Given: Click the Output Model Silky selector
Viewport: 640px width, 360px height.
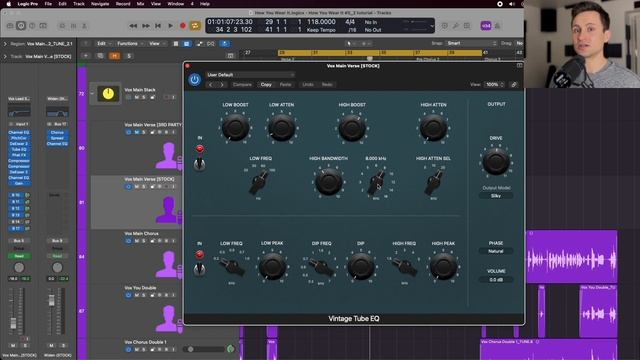Looking at the screenshot, I should (x=496, y=196).
